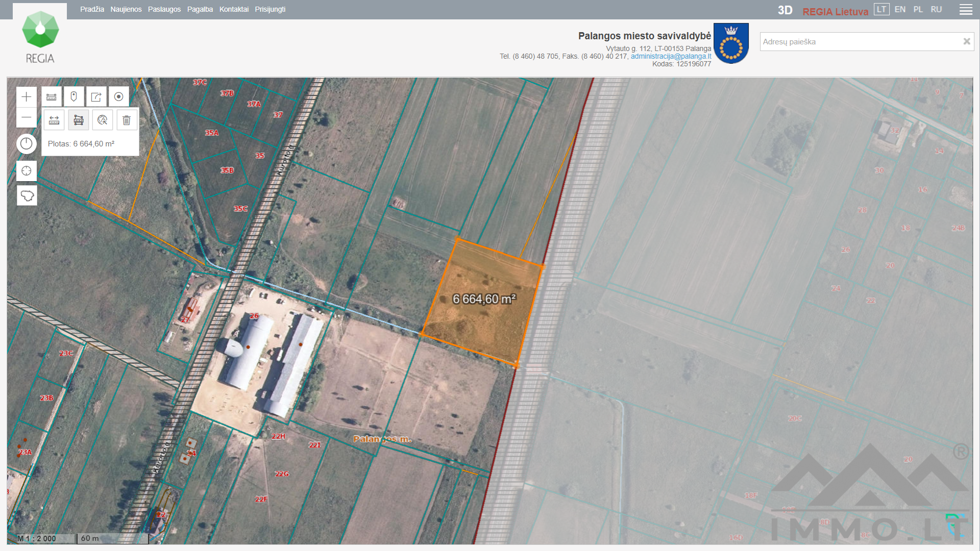The height and width of the screenshot is (551, 980).
Task: Open the measurement tools ruler icon
Action: tap(52, 97)
